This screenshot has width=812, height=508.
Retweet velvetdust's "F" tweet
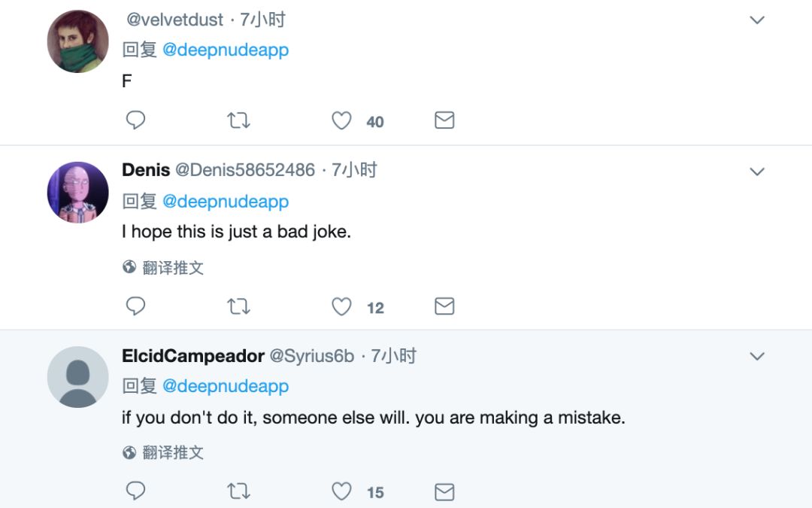pyautogui.click(x=238, y=120)
